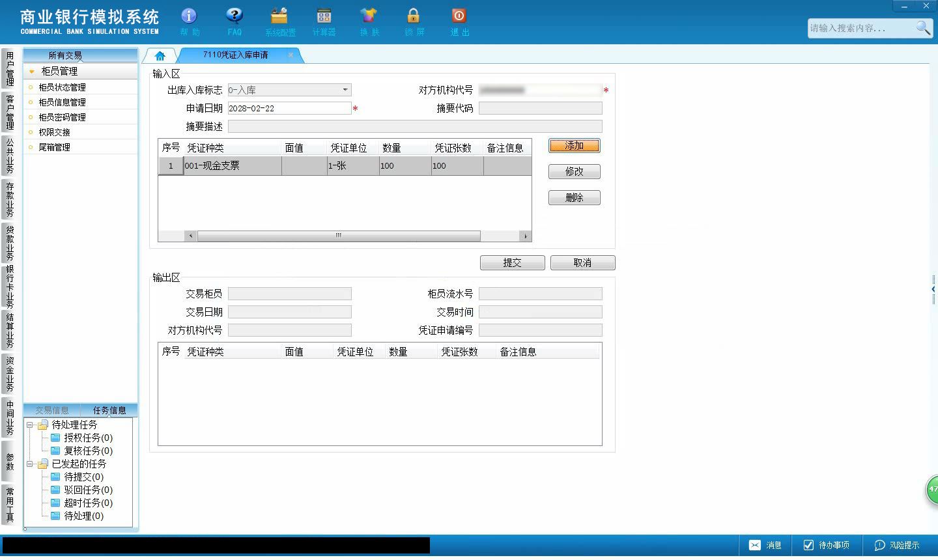Screen dimensions: 938x560
Task: Open 消息 messages in status bar
Action: coord(765,545)
